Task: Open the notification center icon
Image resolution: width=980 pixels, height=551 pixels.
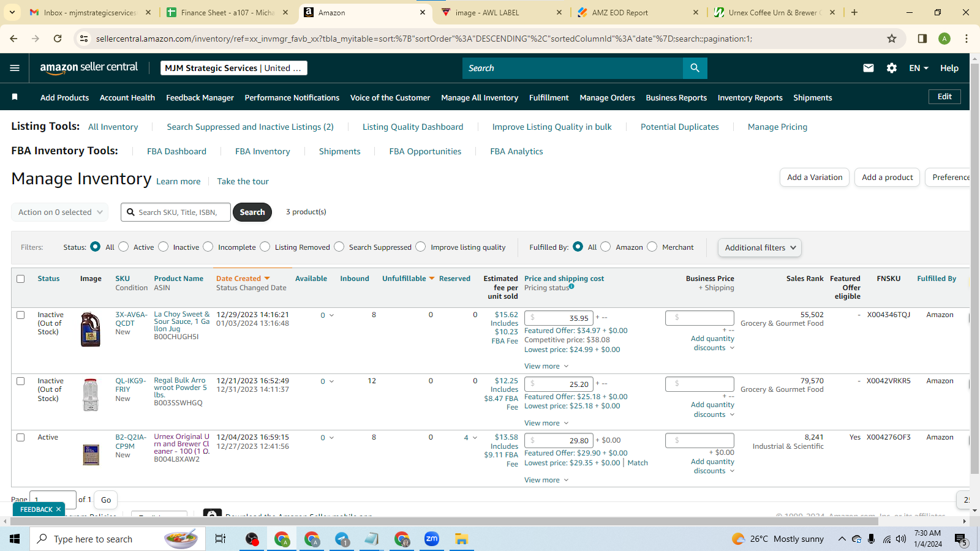Action: 961,539
